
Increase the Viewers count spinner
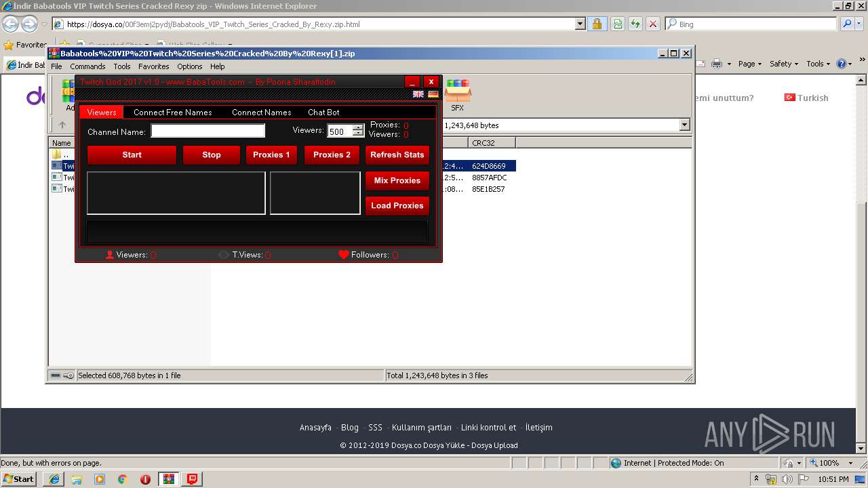[x=358, y=128]
